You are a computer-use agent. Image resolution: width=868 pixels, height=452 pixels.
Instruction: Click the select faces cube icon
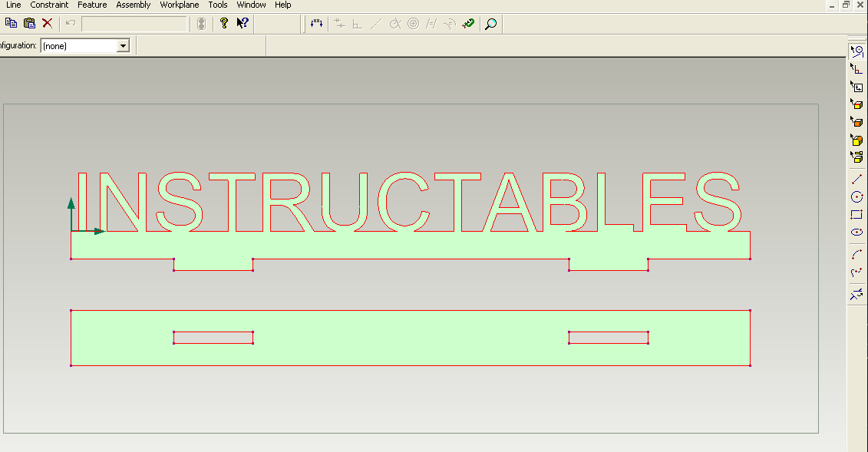coord(857,104)
